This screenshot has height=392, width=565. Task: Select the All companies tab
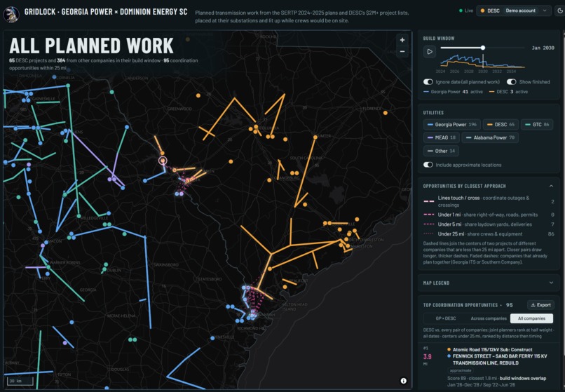click(531, 318)
